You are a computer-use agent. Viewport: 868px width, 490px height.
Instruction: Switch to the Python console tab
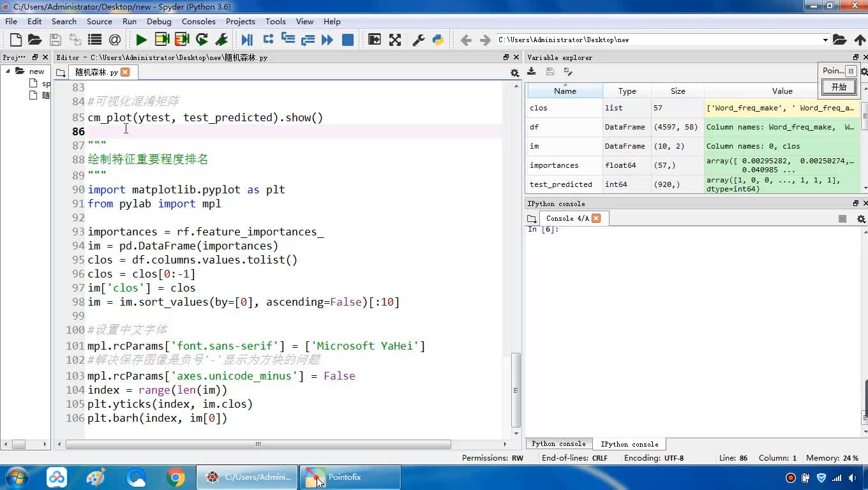point(558,444)
